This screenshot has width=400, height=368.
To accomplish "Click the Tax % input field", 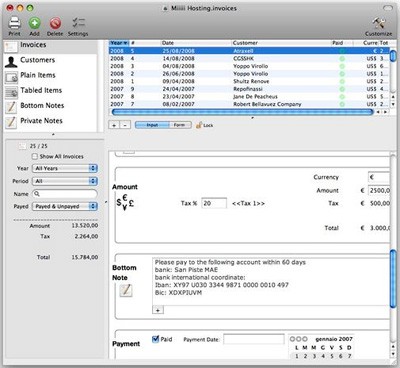I will [214, 203].
